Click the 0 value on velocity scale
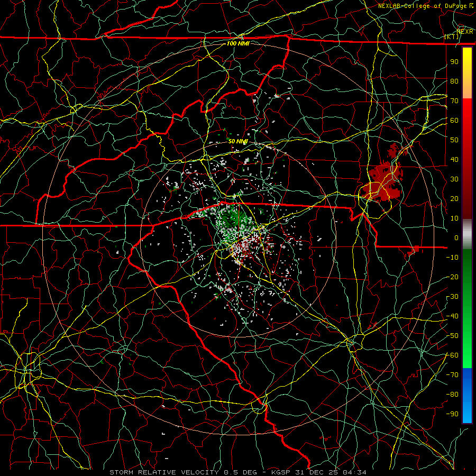Viewport: 476px width, 476px height. (456, 238)
